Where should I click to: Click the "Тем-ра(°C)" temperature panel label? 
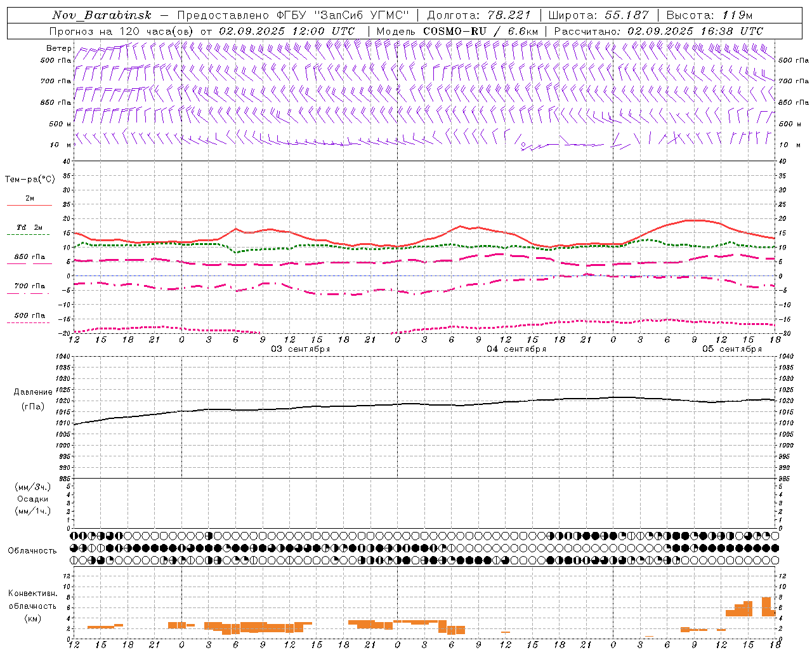30,179
